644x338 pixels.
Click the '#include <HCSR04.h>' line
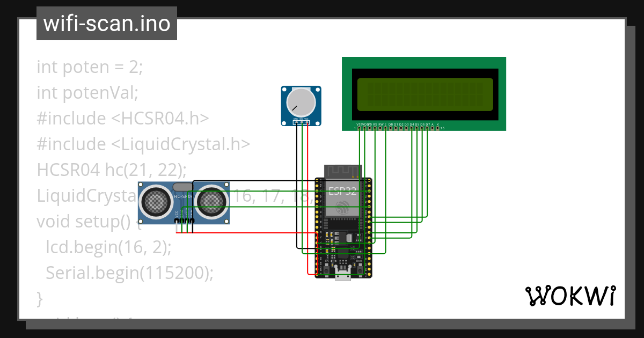pyautogui.click(x=122, y=118)
